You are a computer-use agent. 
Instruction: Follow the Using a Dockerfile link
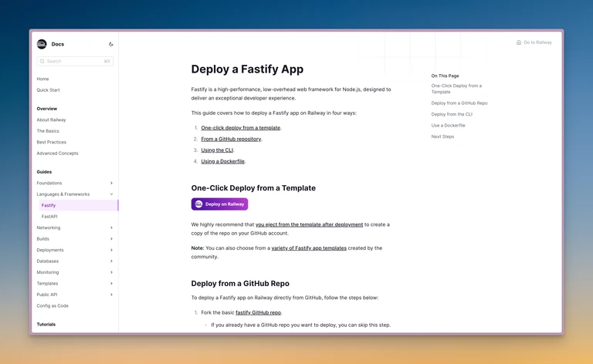[x=222, y=161]
